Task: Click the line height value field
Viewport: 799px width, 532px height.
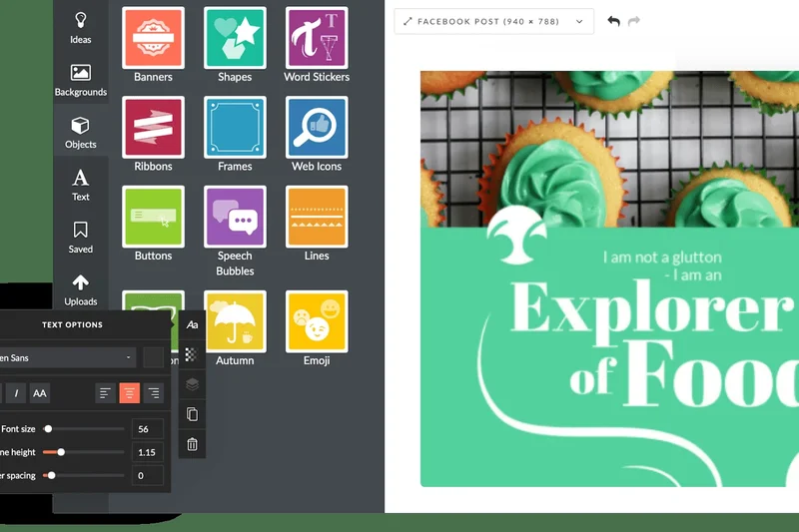Action: [x=148, y=452]
